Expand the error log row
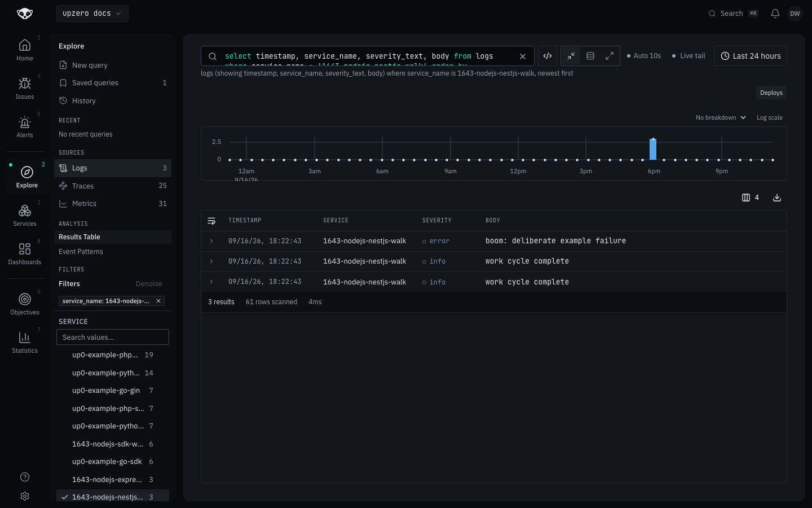 click(211, 241)
